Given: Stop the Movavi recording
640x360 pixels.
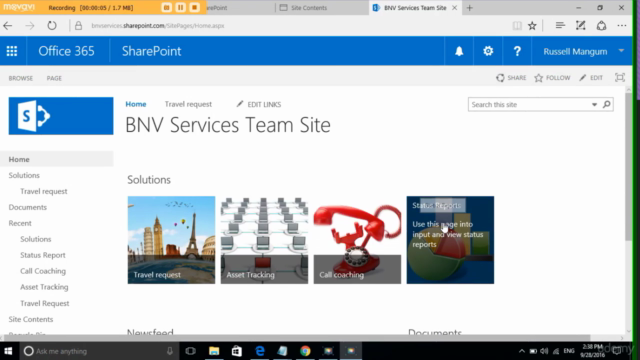Looking at the screenshot, I should pyautogui.click(x=195, y=7).
